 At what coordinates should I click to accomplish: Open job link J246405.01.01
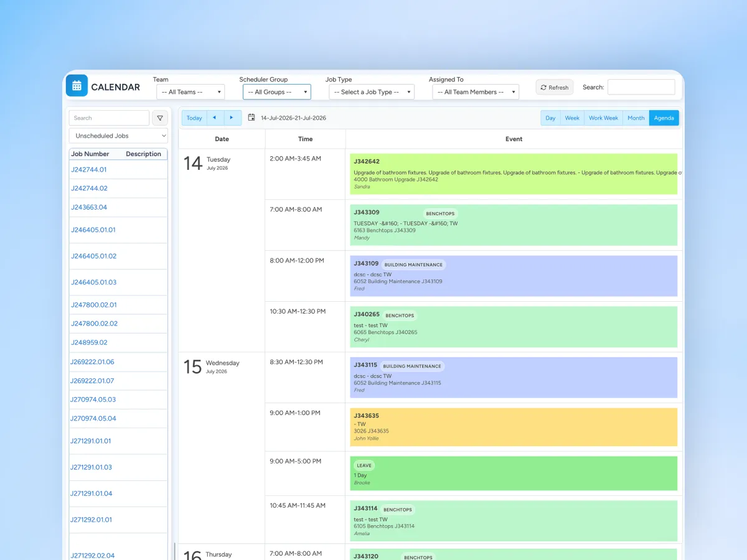[x=93, y=230]
